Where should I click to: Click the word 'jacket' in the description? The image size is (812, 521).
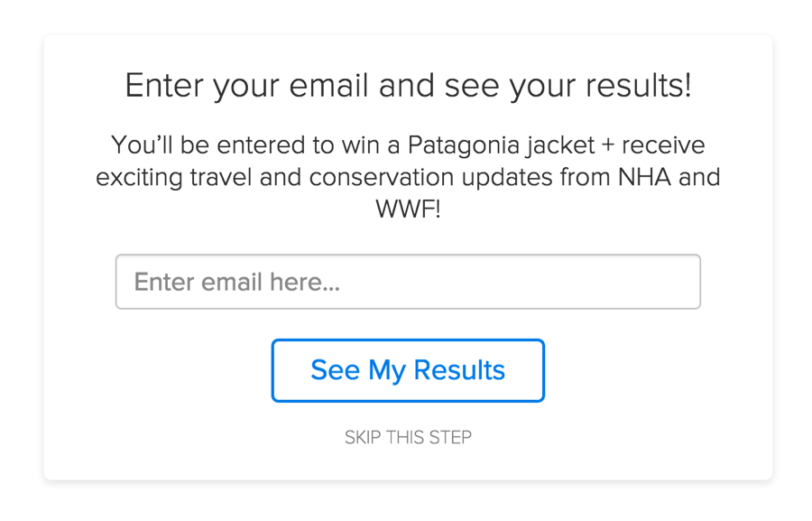point(559,145)
